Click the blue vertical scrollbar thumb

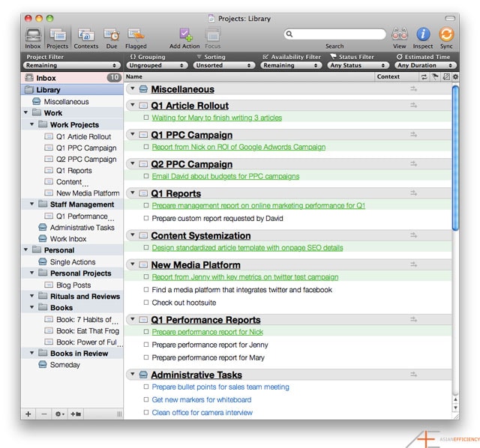pos(455,158)
